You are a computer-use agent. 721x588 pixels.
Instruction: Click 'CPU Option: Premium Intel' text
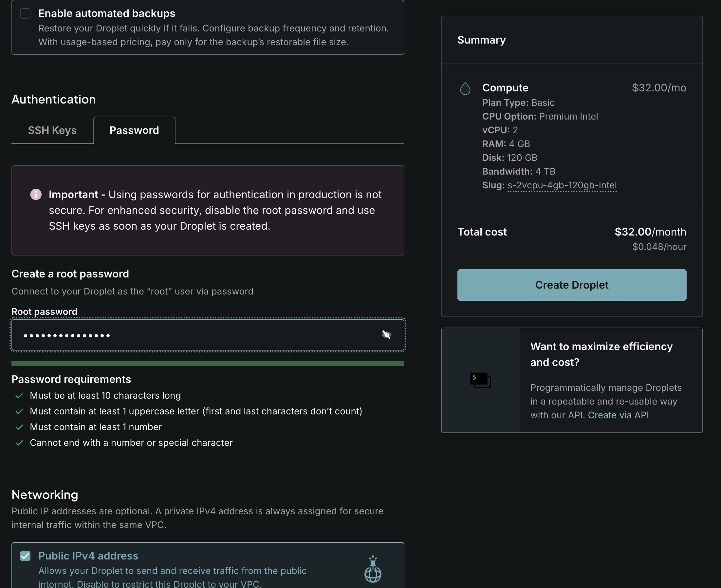[x=540, y=116]
